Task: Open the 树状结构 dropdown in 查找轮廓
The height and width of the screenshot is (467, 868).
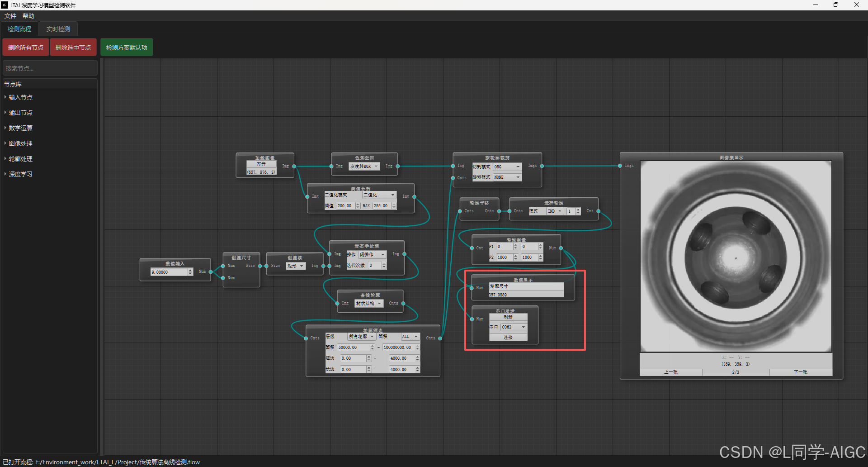Action: point(369,304)
